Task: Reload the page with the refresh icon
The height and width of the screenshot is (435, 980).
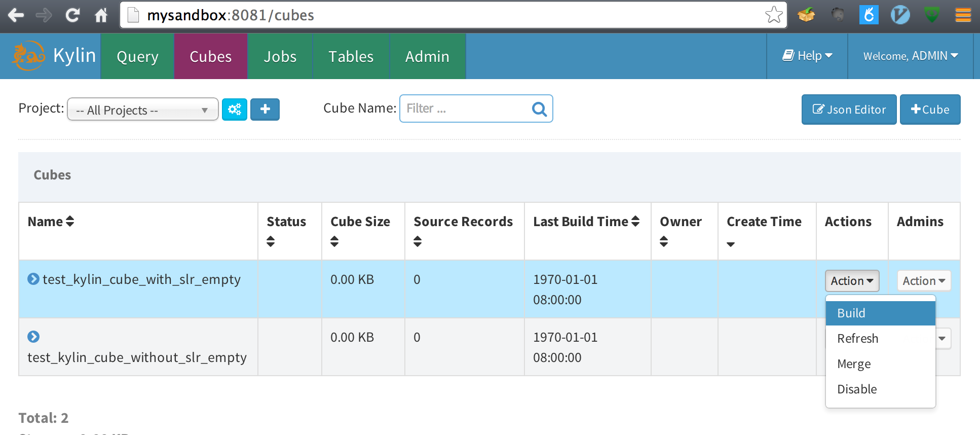Action: point(72,15)
